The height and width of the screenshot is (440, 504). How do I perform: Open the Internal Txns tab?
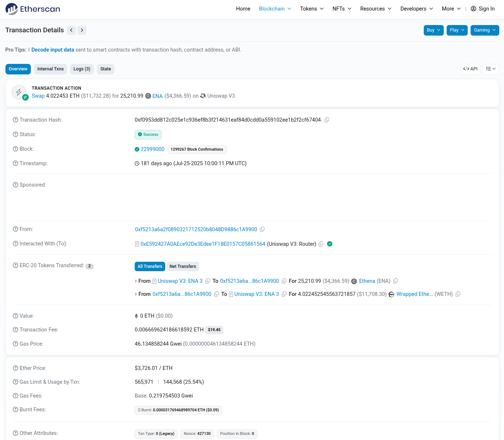pos(50,69)
